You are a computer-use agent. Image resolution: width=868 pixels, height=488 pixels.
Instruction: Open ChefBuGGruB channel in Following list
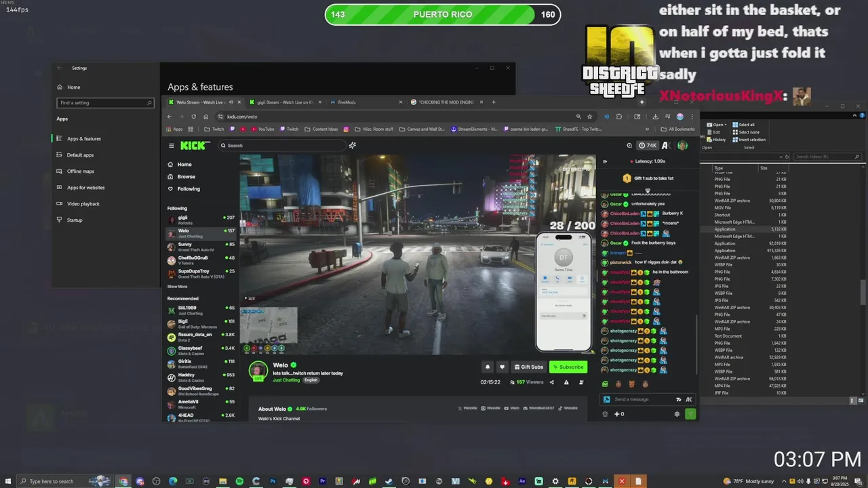201,260
